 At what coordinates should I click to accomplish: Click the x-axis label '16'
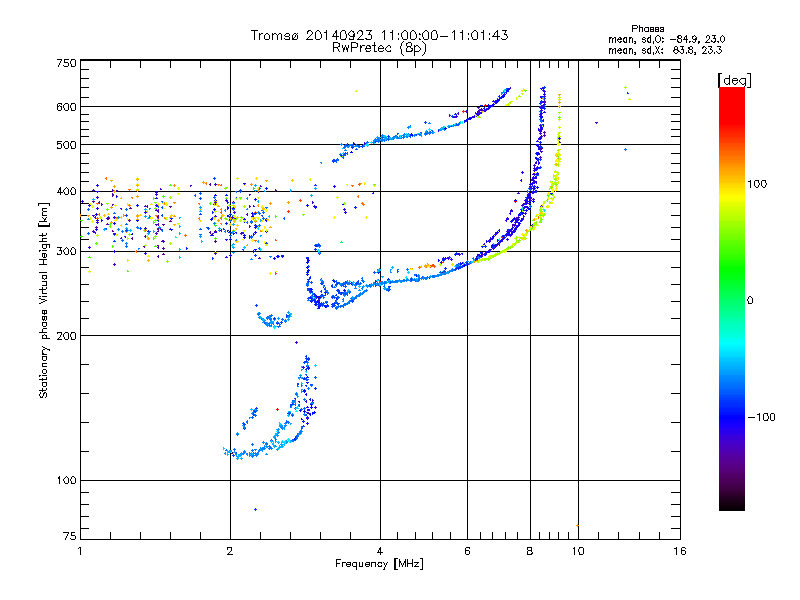(x=680, y=551)
